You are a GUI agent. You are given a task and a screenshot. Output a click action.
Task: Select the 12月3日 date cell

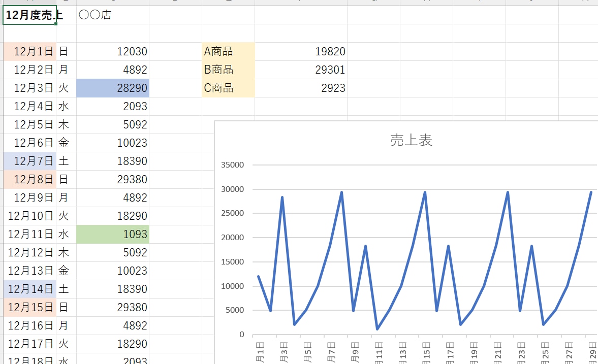30,88
